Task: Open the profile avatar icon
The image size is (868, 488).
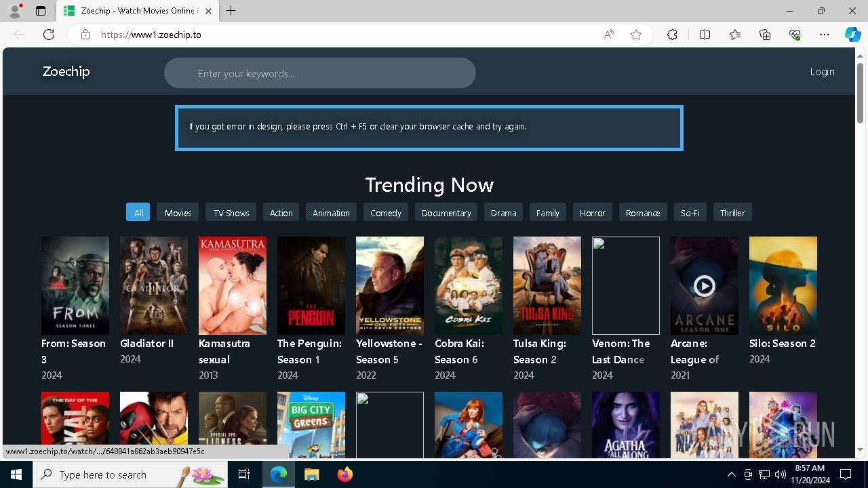Action: 15,11
